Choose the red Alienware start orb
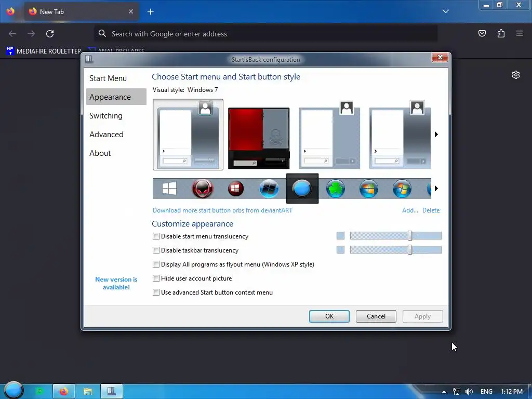 (203, 188)
